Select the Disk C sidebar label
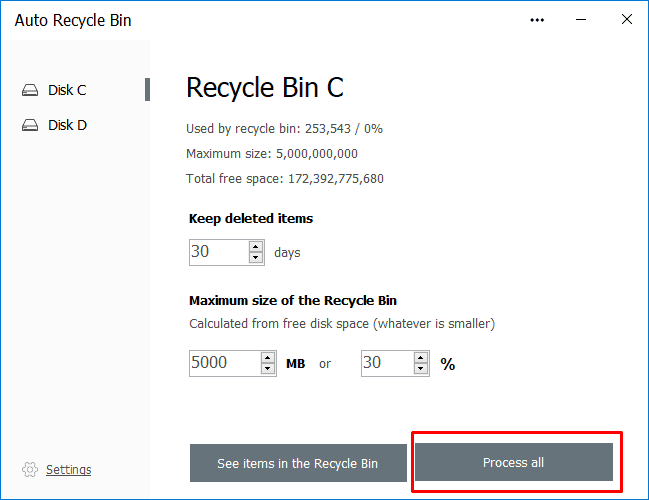Screen dimensions: 649x500 tap(67, 90)
